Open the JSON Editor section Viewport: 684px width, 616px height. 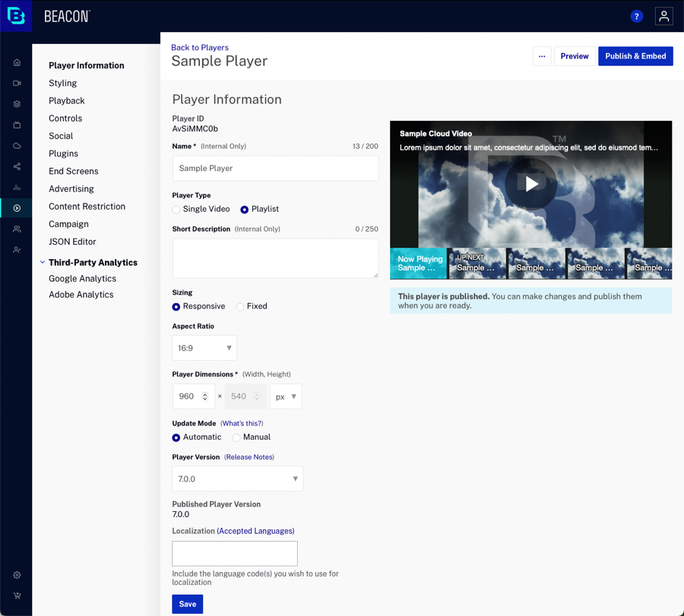click(x=72, y=242)
